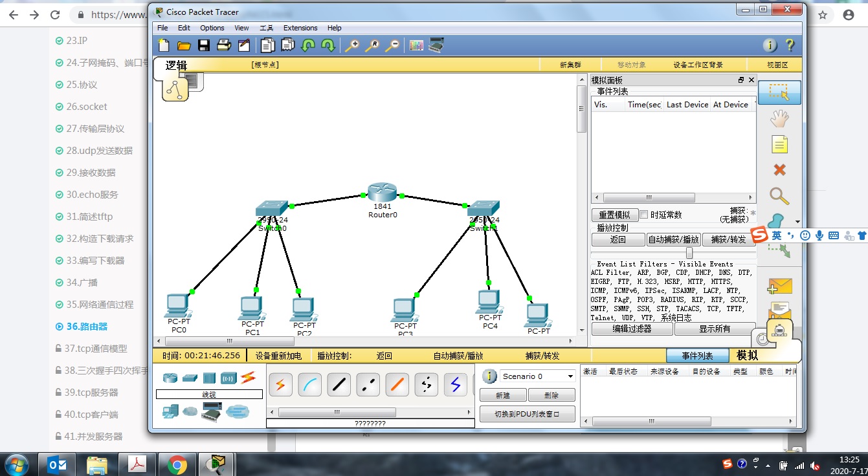Pick the automatic connection type
The width and height of the screenshot is (868, 476).
(280, 385)
